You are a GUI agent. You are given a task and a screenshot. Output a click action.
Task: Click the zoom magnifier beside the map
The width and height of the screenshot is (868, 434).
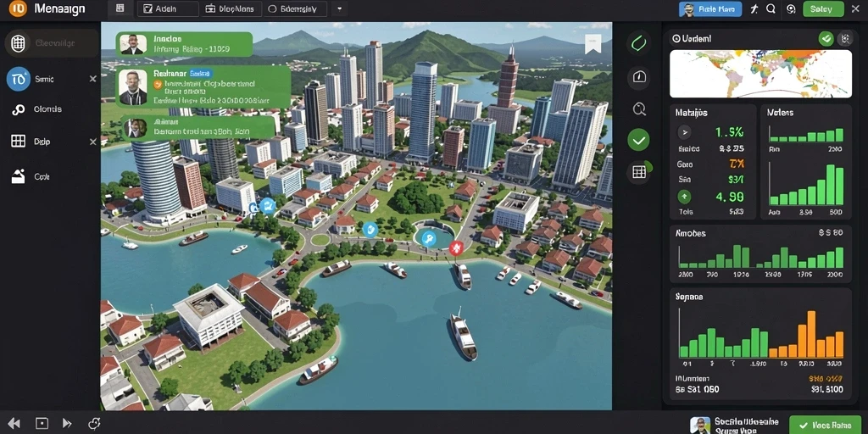639,109
